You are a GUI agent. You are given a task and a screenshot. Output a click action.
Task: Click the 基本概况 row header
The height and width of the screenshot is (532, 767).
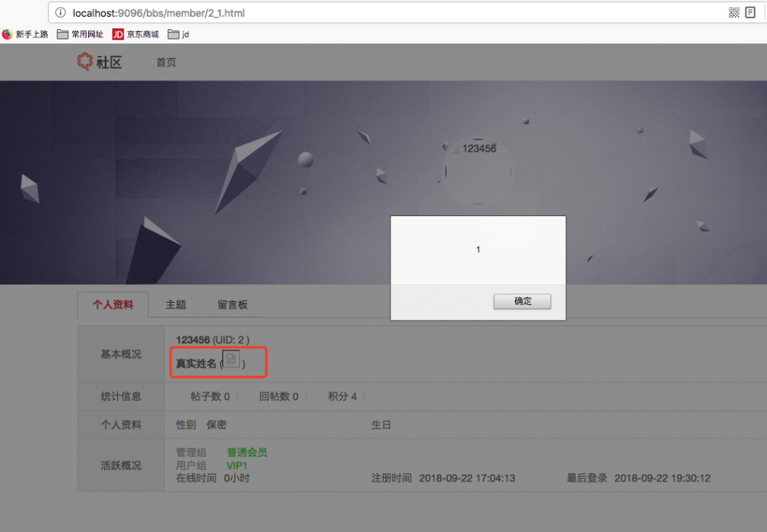pyautogui.click(x=121, y=354)
